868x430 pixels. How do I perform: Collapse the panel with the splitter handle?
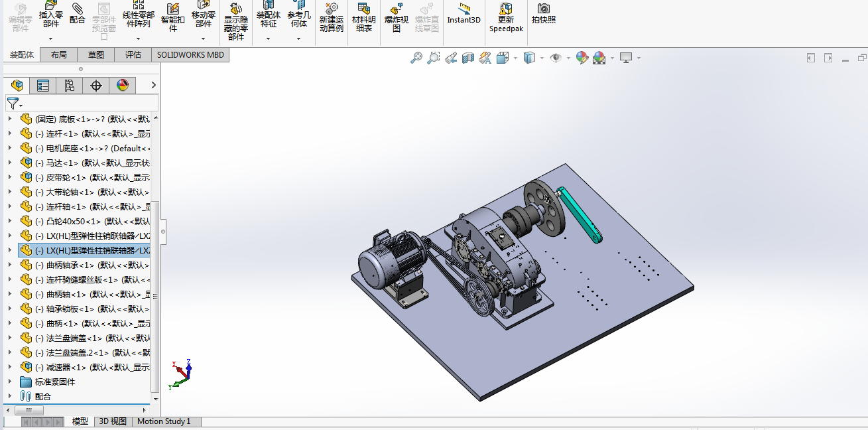click(163, 232)
